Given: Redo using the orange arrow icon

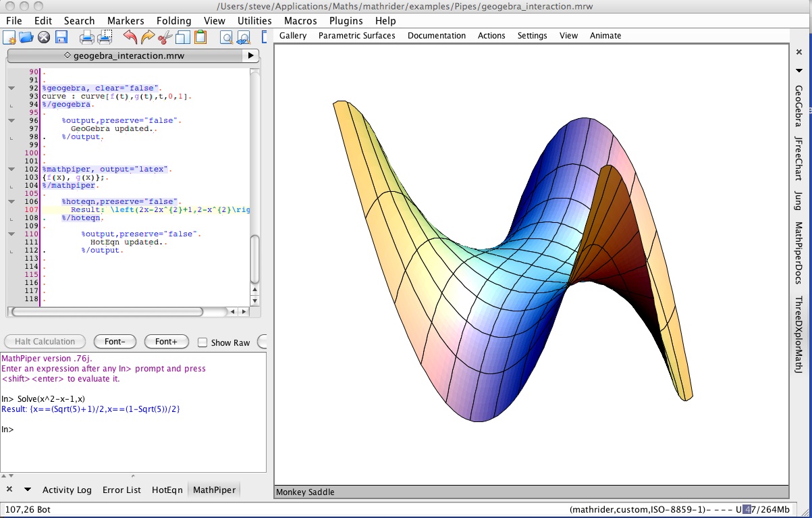Looking at the screenshot, I should click(148, 37).
